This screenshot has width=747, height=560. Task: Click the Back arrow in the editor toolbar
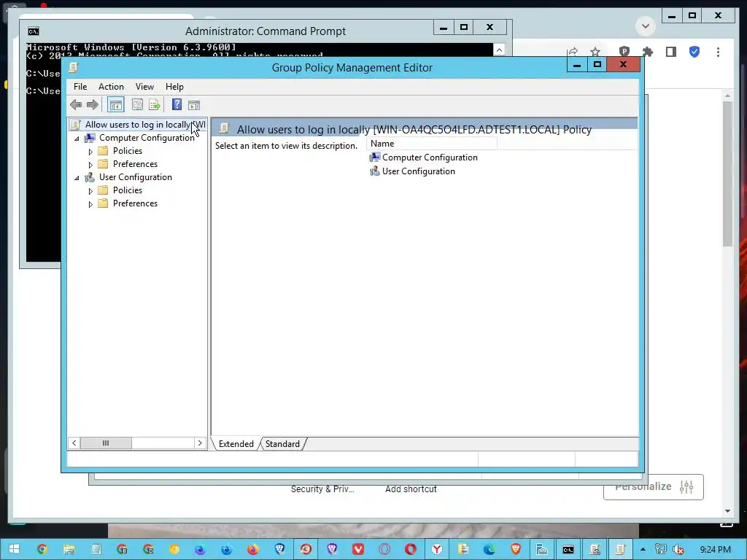76,105
